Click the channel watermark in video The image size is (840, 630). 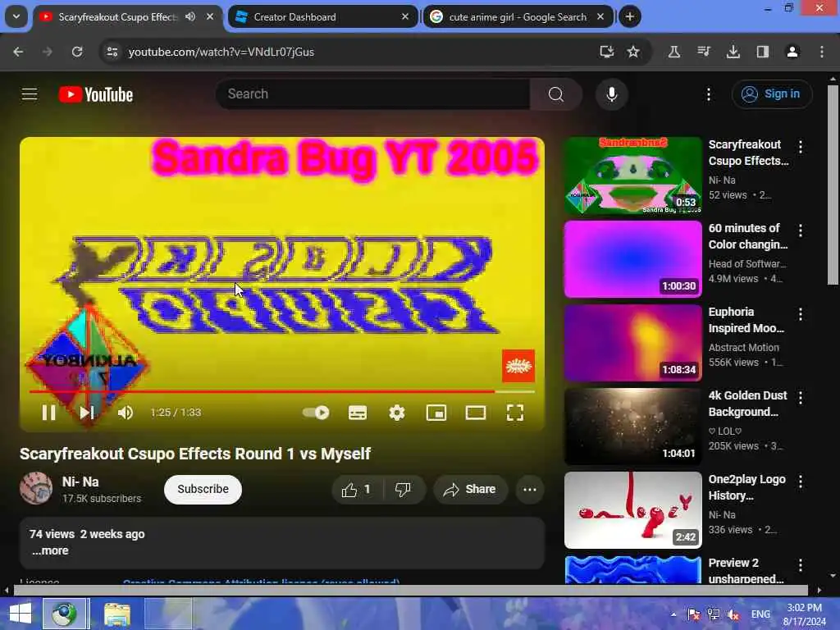coord(518,366)
